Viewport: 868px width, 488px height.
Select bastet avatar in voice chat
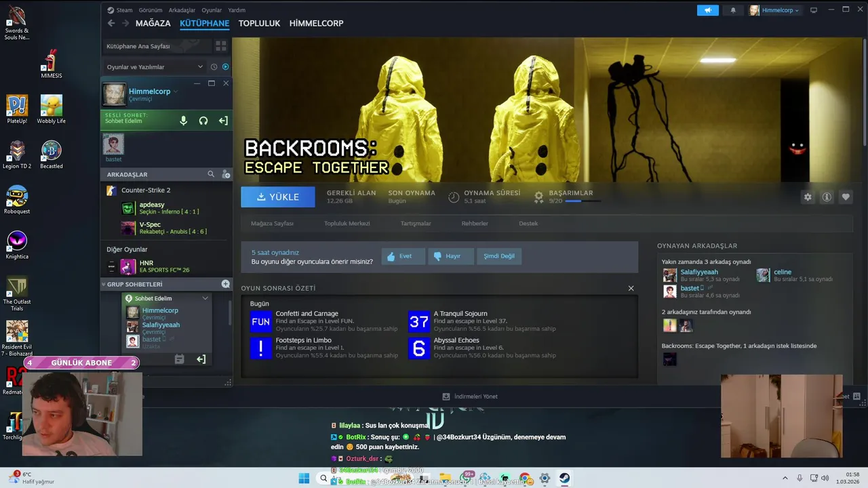[x=113, y=144]
